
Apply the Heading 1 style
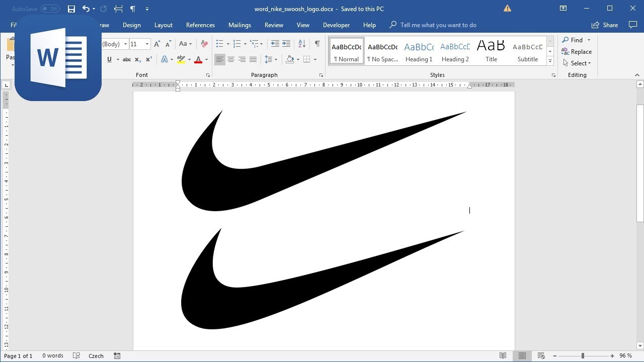[419, 52]
